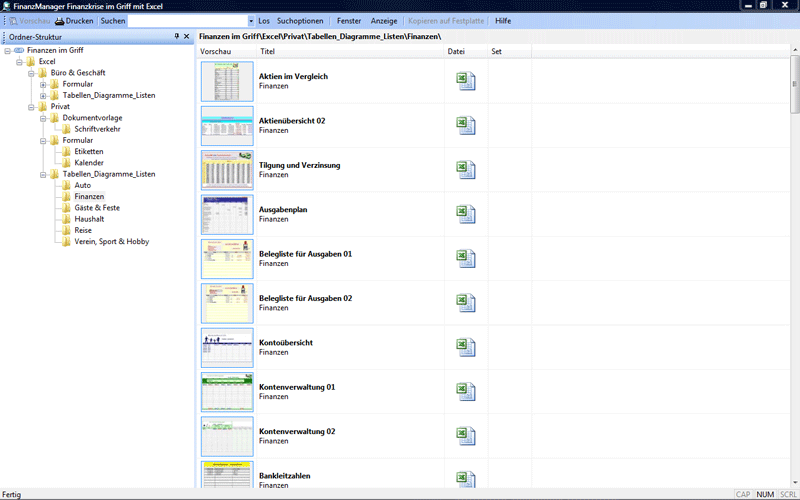
Task: Select the Auto folder in tree
Action: pos(83,185)
